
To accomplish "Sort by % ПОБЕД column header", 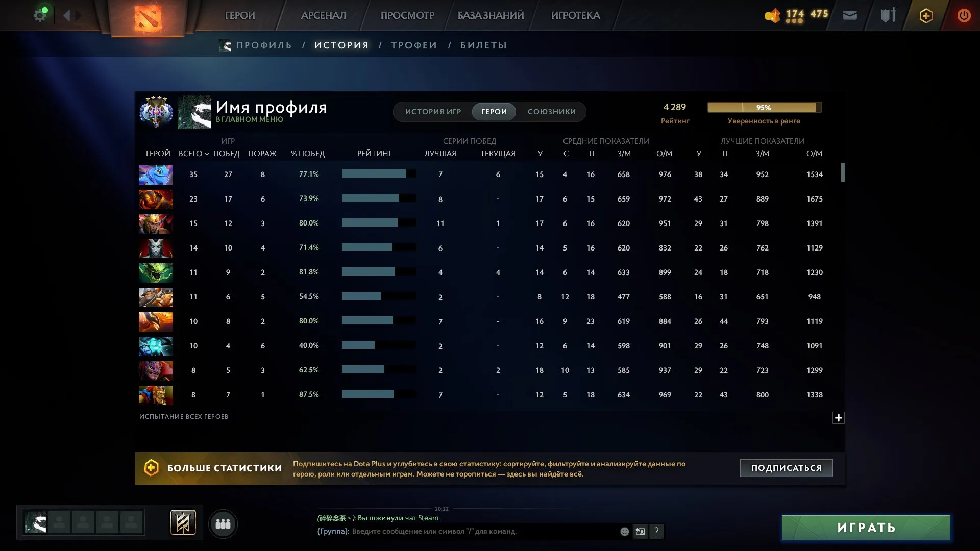I will coord(308,154).
